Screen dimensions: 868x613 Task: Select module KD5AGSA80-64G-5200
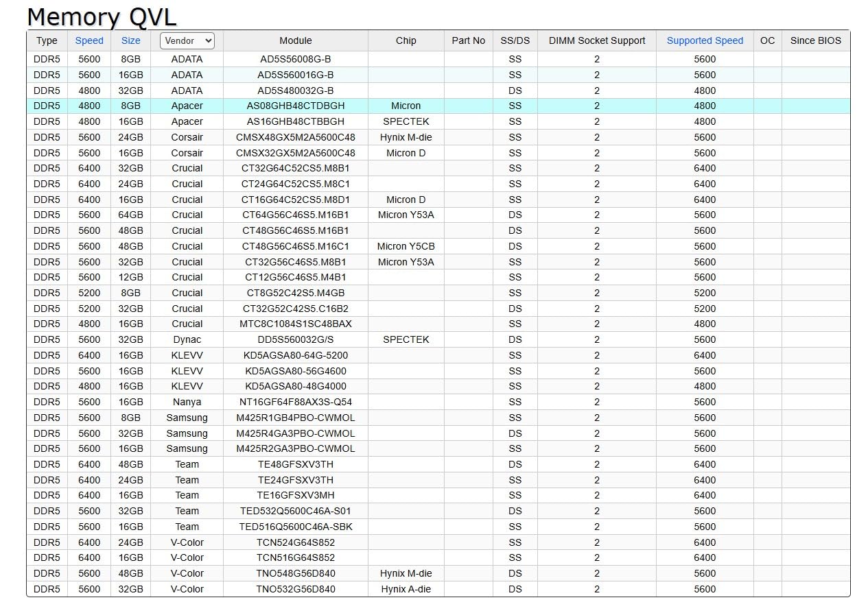click(296, 355)
